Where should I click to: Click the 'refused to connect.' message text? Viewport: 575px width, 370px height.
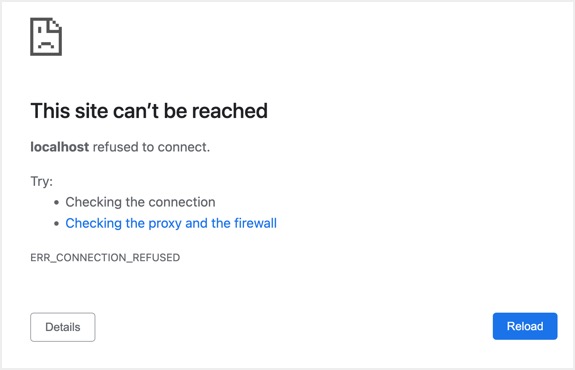(x=151, y=147)
